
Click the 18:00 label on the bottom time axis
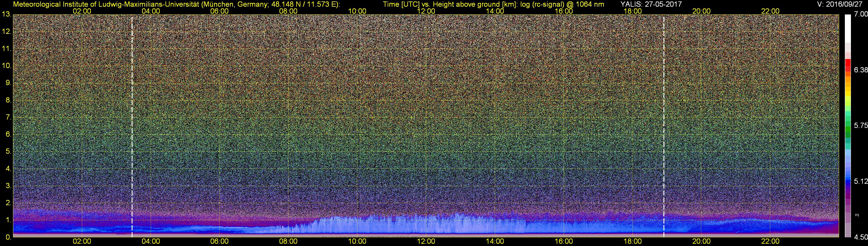632,241
